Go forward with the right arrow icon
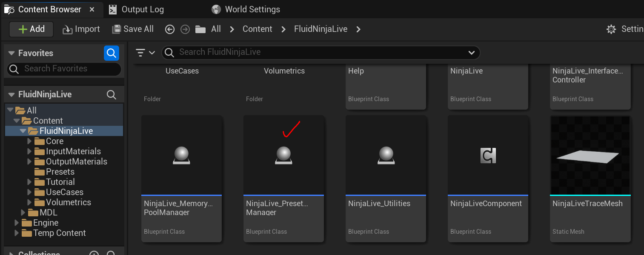This screenshot has width=644, height=255. 185,29
